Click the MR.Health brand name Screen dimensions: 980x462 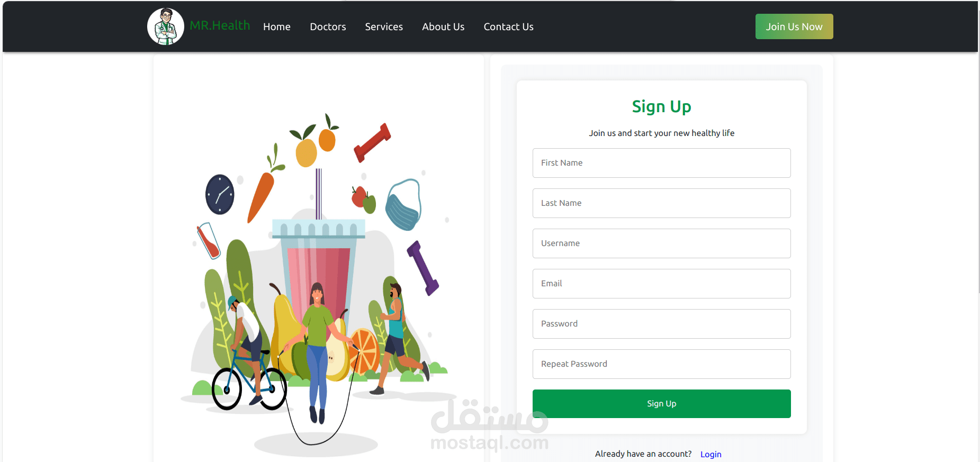[x=220, y=25]
